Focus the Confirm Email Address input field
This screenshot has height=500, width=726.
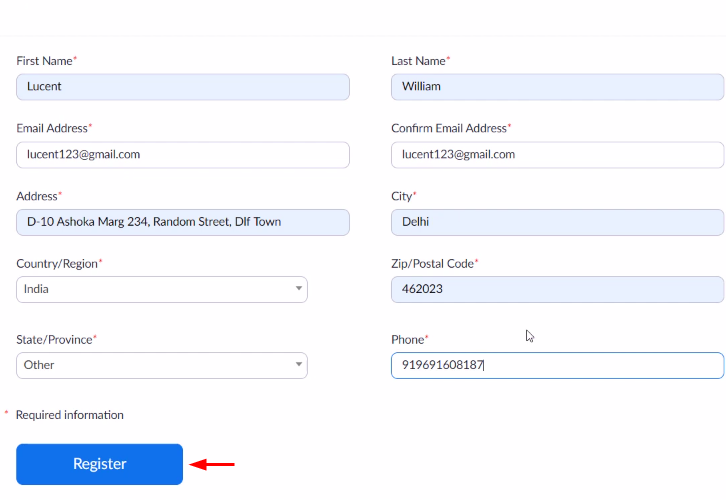[x=557, y=155]
